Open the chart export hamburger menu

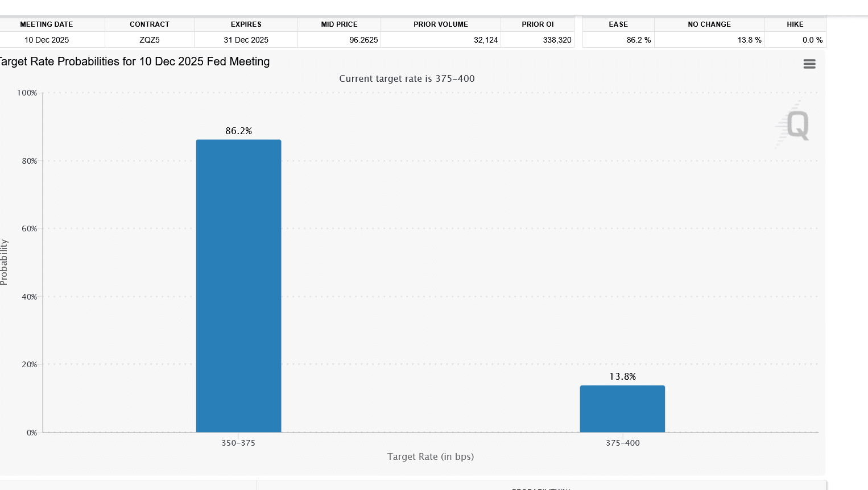point(809,64)
